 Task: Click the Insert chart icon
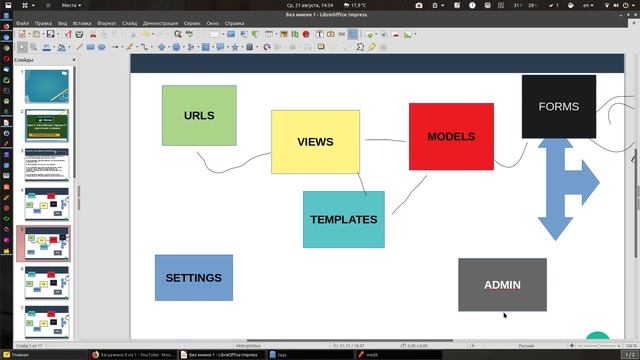point(295,35)
